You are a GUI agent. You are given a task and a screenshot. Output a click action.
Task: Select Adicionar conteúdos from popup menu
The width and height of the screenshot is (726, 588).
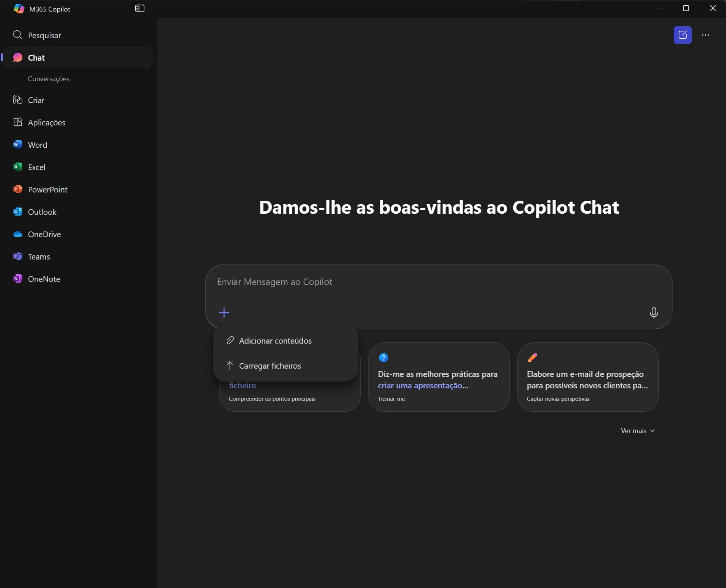[275, 341]
